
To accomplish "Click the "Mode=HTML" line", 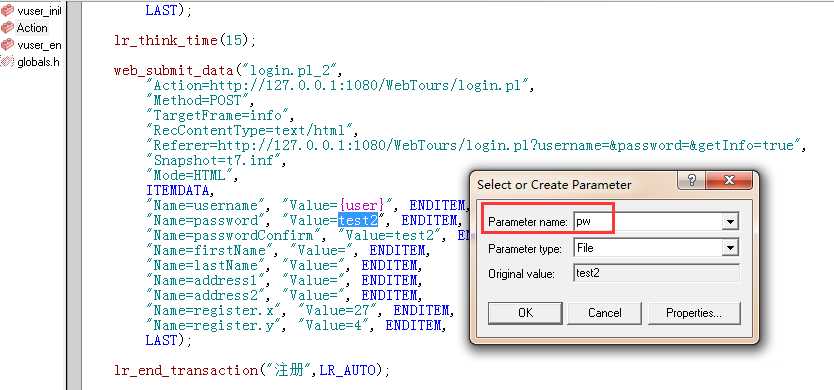I will coord(193,175).
